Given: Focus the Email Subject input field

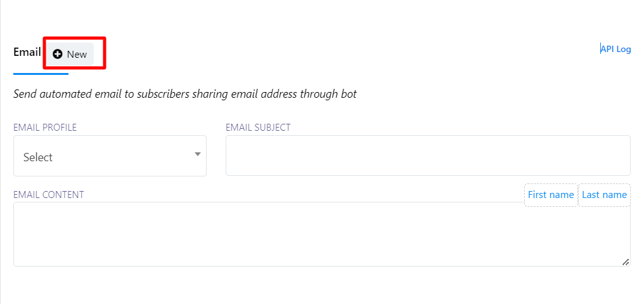Looking at the screenshot, I should (x=428, y=155).
